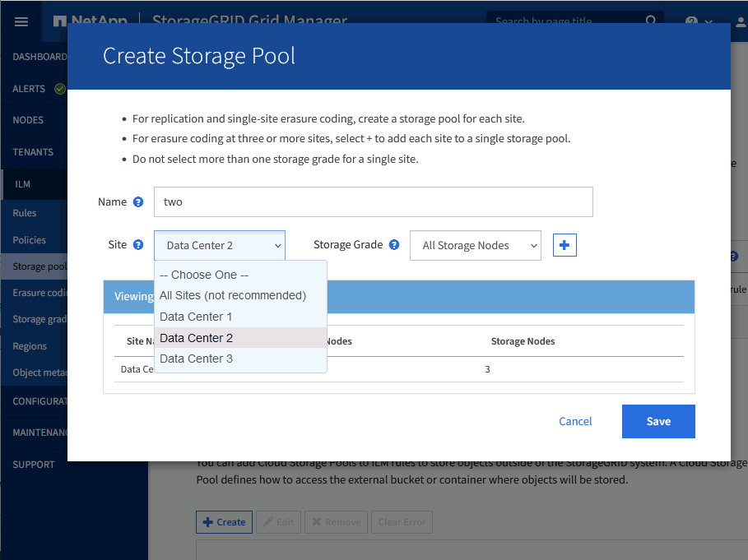The height and width of the screenshot is (560, 748).
Task: Open the help menu icon in header
Action: point(691,21)
